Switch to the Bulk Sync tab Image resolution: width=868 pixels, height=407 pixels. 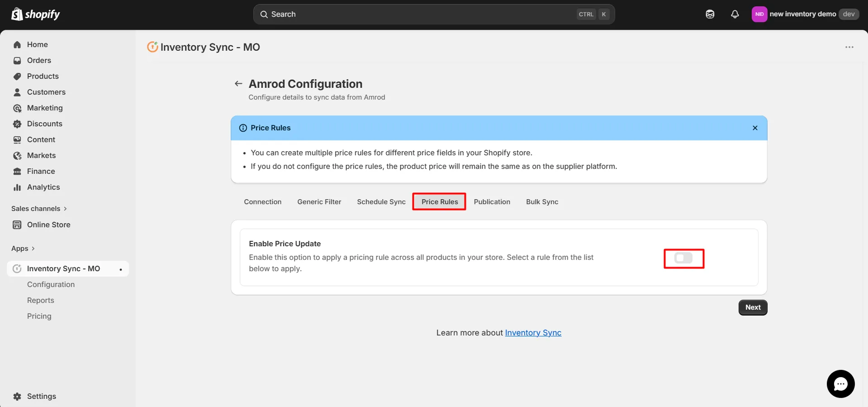click(x=542, y=202)
